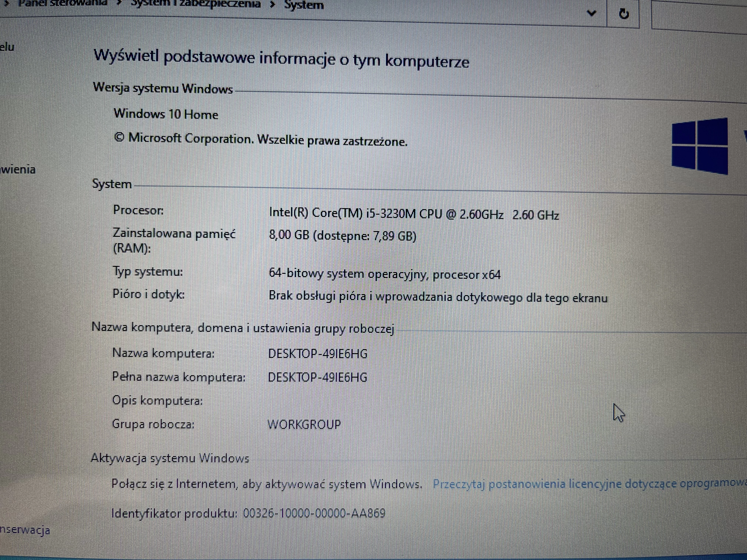Click the 'Pióro i dotyk' label
Screen dimensions: 747x560
(x=149, y=294)
